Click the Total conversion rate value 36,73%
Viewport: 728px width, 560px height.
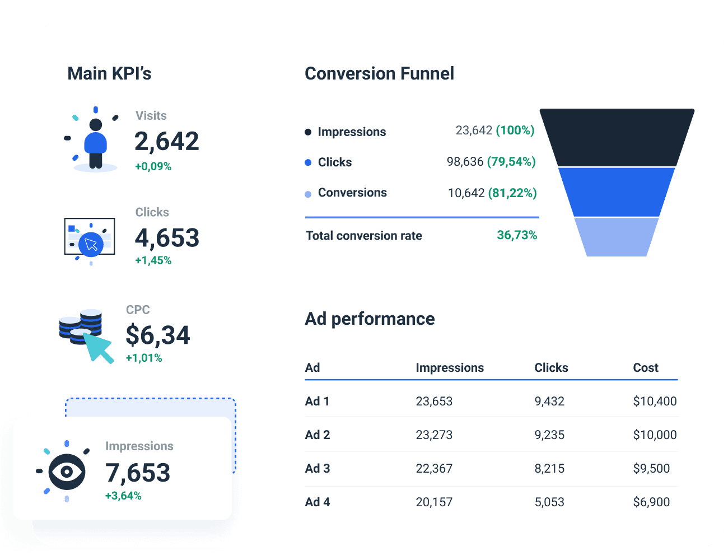(x=517, y=235)
